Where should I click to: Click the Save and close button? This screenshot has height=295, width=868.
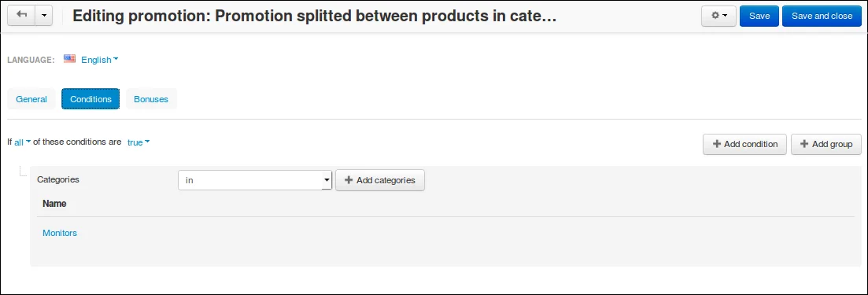click(x=822, y=16)
